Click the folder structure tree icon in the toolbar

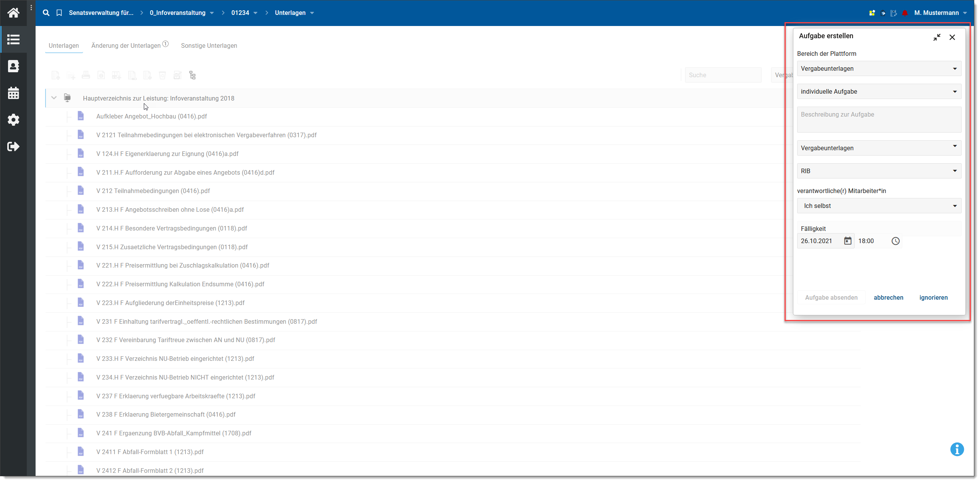click(x=192, y=75)
